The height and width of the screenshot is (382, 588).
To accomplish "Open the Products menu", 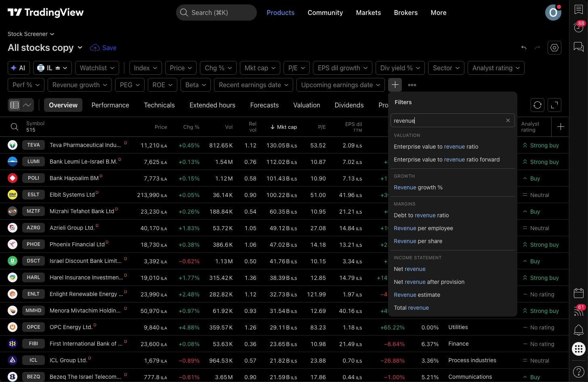I will pyautogui.click(x=280, y=13).
